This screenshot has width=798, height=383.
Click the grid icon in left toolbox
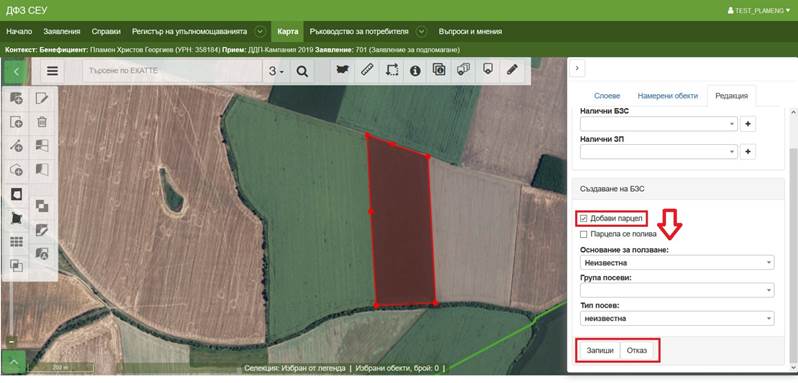coord(17,242)
